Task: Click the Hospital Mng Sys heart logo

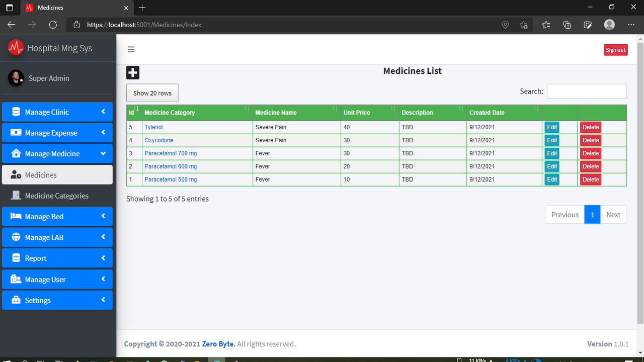Action: (x=15, y=48)
